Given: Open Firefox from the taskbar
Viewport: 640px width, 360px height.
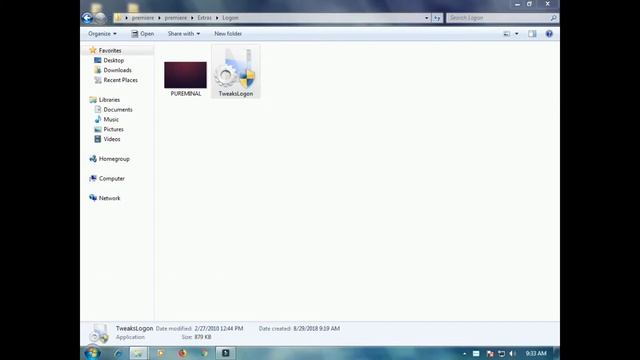Looking at the screenshot, I should click(x=182, y=353).
